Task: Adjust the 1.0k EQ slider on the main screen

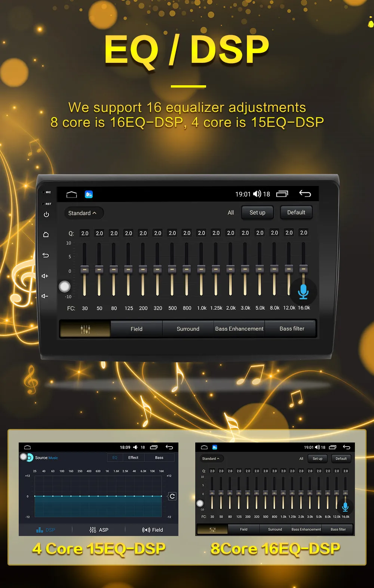Action: 201,269
